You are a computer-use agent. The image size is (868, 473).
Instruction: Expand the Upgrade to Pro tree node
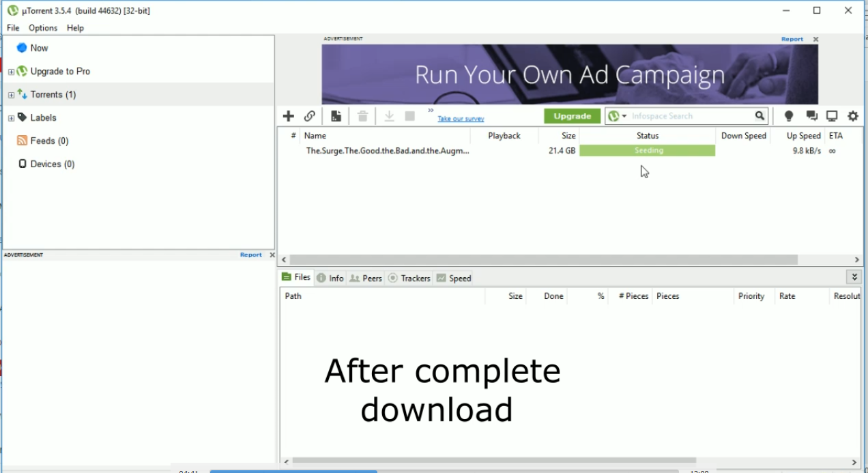tap(11, 72)
